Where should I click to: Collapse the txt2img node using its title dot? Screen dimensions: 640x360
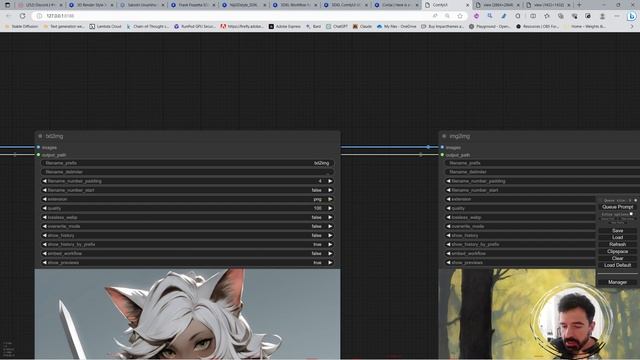coord(40,136)
